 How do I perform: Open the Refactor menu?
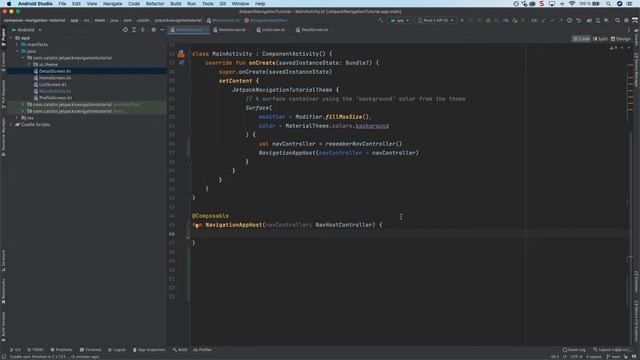point(155,4)
